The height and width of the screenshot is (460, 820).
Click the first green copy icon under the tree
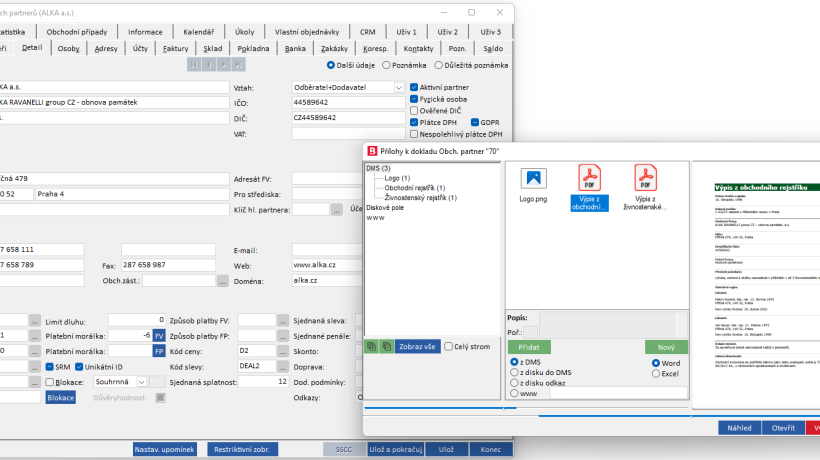pos(371,346)
